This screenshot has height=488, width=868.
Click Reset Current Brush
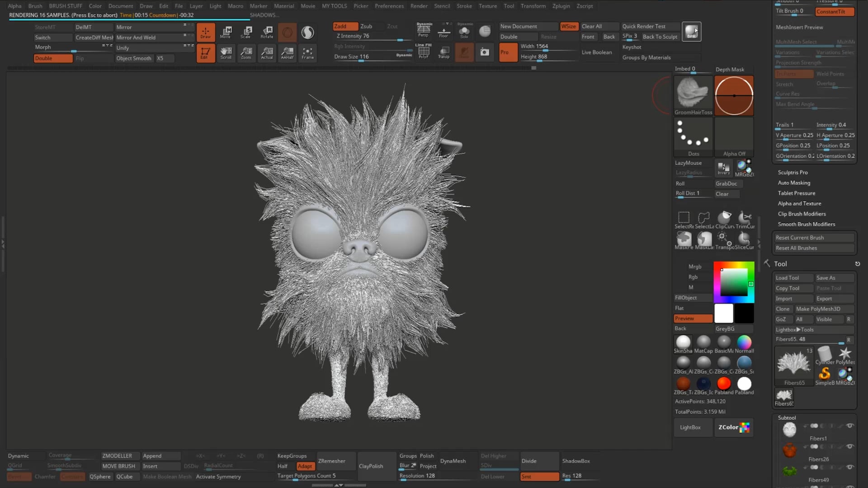pyautogui.click(x=814, y=238)
